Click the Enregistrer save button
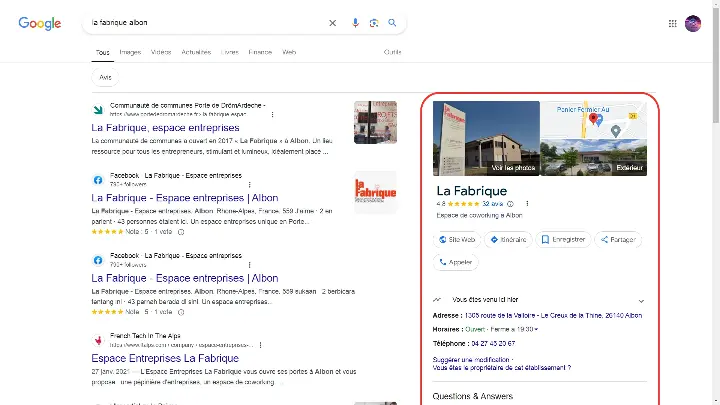This screenshot has height=405, width=720. point(563,240)
